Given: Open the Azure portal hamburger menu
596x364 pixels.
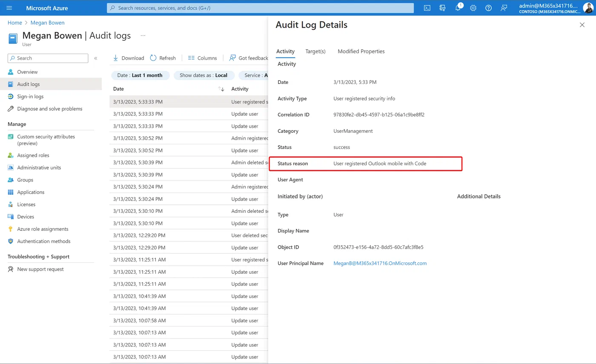Looking at the screenshot, I should pos(9,8).
